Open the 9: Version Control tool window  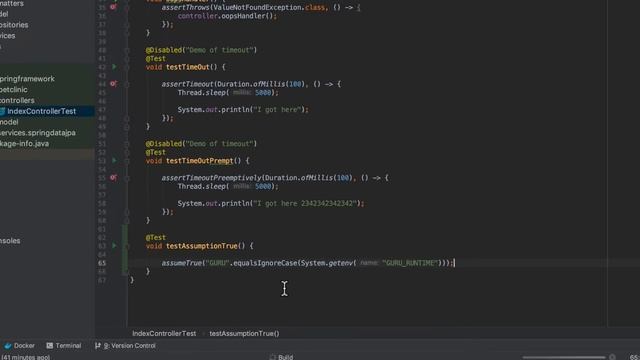pos(125,346)
